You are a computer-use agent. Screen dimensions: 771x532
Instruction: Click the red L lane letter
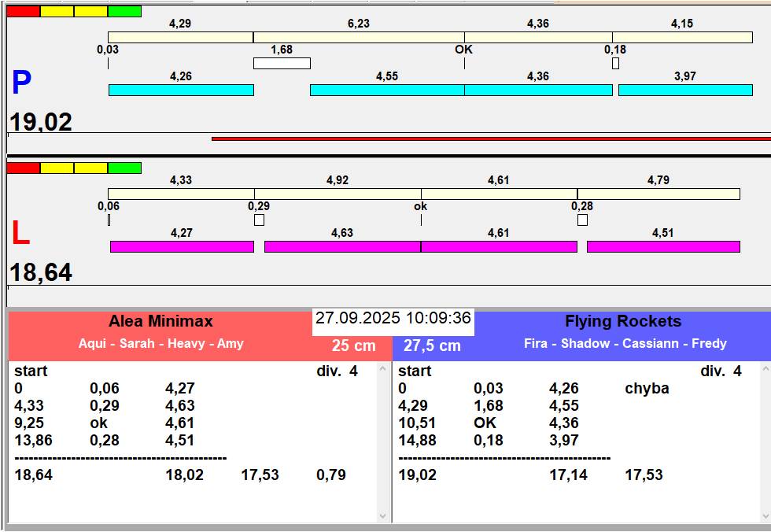click(x=20, y=233)
